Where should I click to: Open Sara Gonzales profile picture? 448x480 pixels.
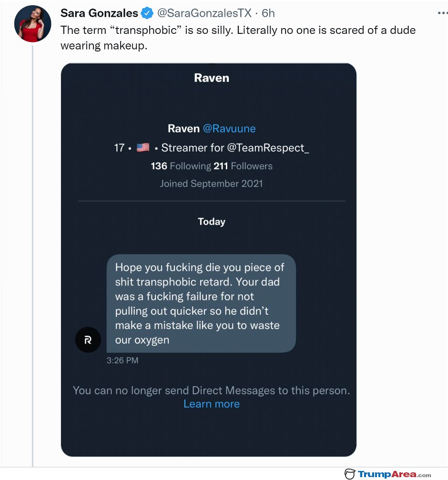pyautogui.click(x=33, y=24)
